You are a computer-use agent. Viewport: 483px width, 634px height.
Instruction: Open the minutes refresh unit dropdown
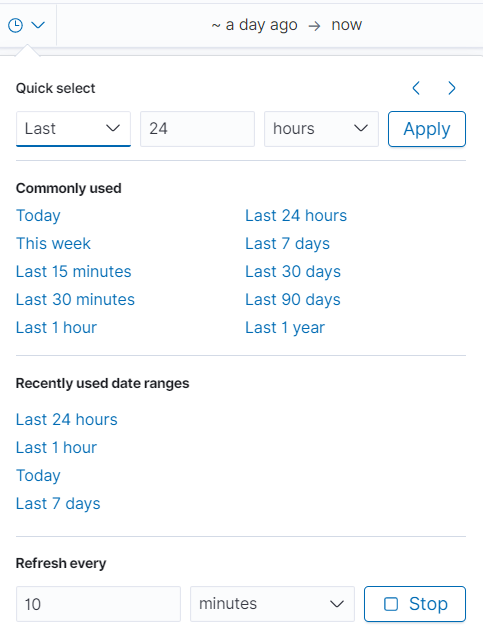click(272, 604)
